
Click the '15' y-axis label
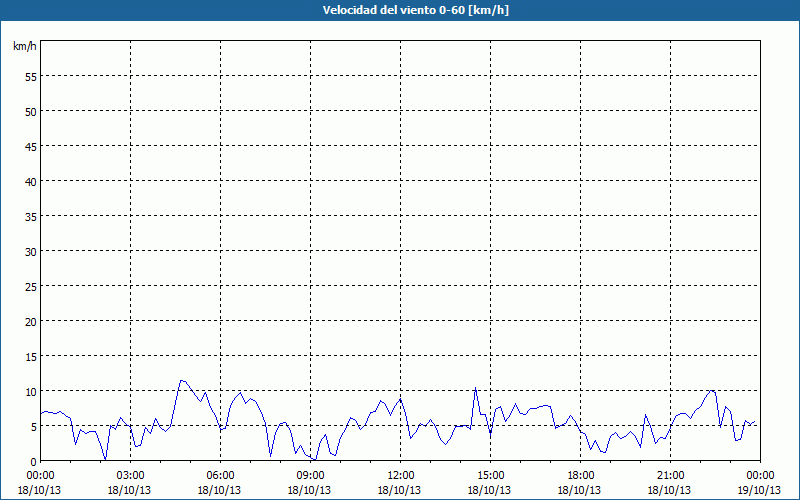coord(31,357)
